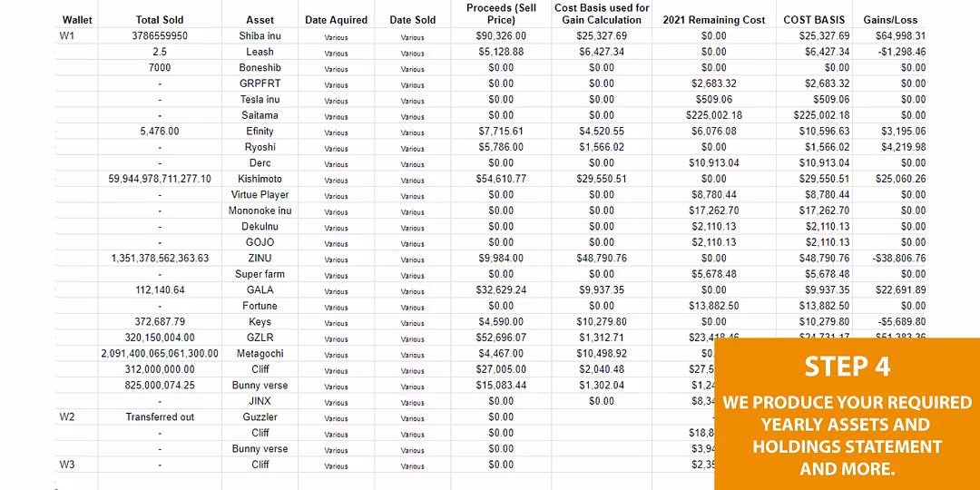980x490 pixels.
Task: Click the Wallet column header
Action: coord(77,20)
